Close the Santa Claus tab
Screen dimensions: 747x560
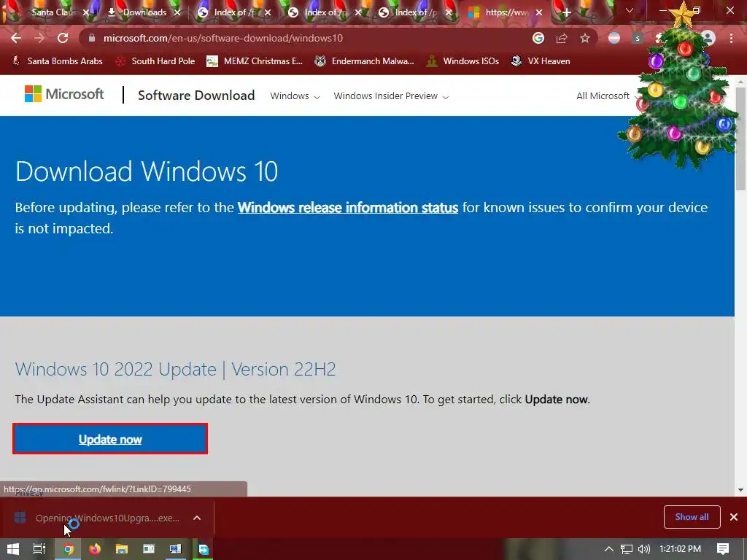(86, 12)
